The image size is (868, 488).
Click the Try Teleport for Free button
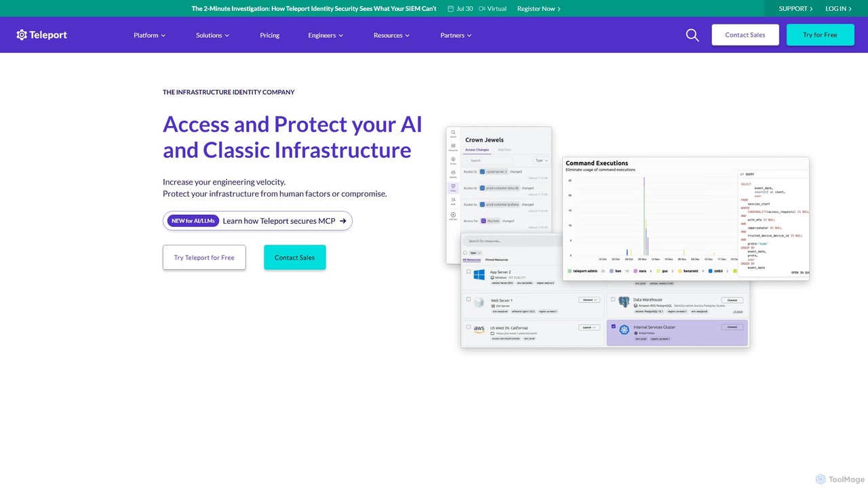204,258
